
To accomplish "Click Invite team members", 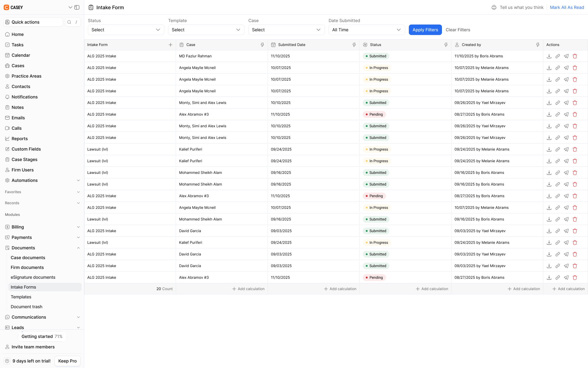I will [x=33, y=347].
